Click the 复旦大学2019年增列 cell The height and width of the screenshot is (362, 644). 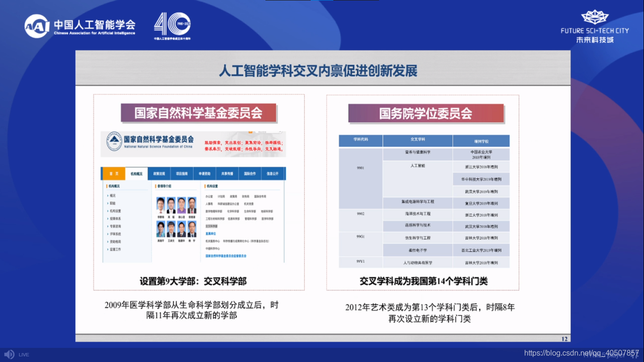(x=481, y=204)
